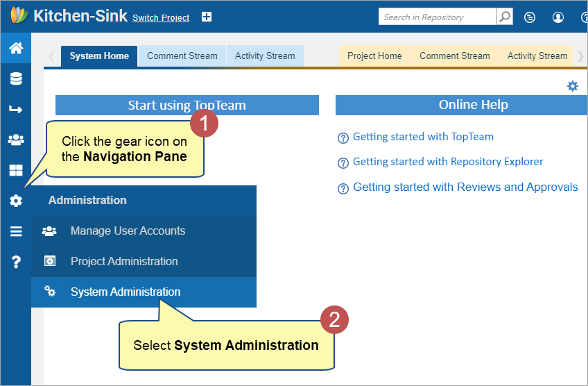Click the Kitchen-Sink project title
The width and height of the screenshot is (588, 386).
[80, 16]
